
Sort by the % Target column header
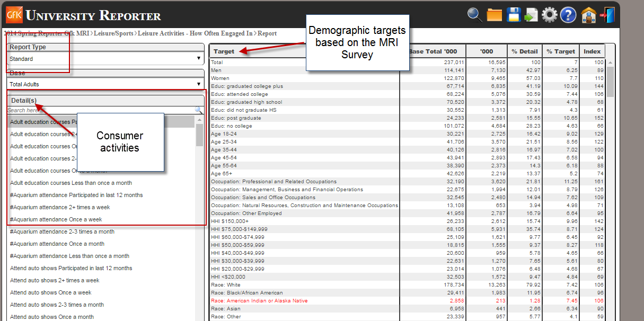point(561,51)
